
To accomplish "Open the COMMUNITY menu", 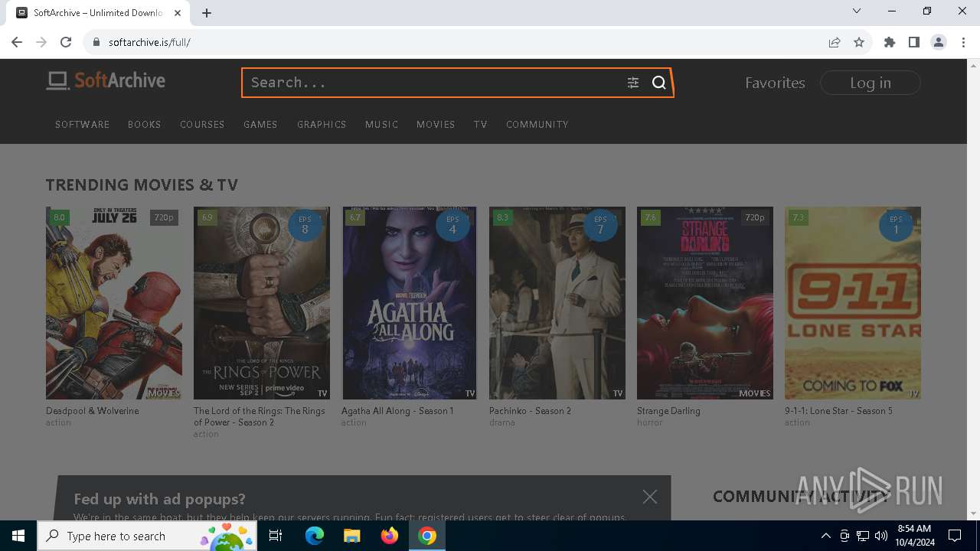I will coord(537,124).
